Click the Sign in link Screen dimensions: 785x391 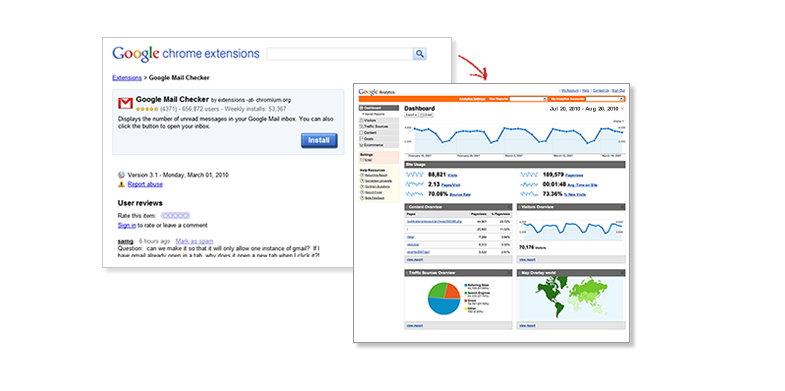127,225
